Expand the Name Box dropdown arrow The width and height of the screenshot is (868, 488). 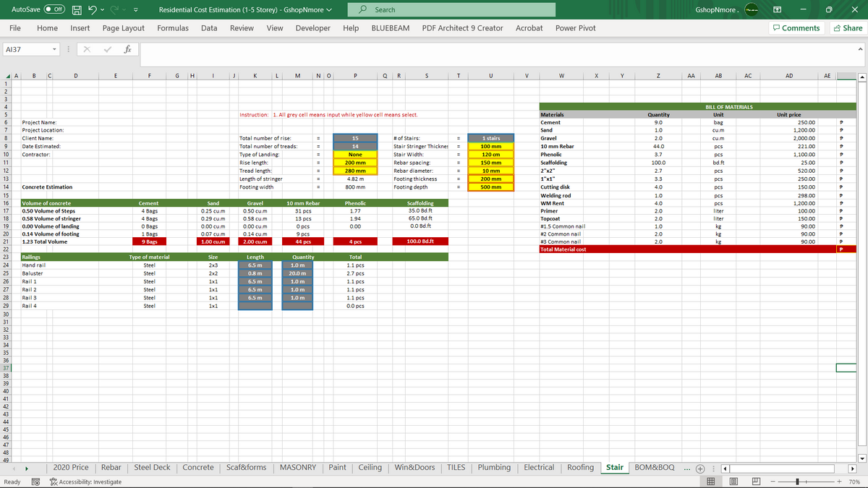[55, 50]
